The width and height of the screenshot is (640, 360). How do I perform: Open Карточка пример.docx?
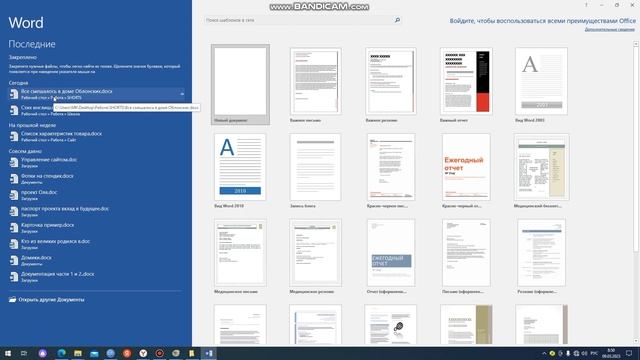tap(96, 228)
